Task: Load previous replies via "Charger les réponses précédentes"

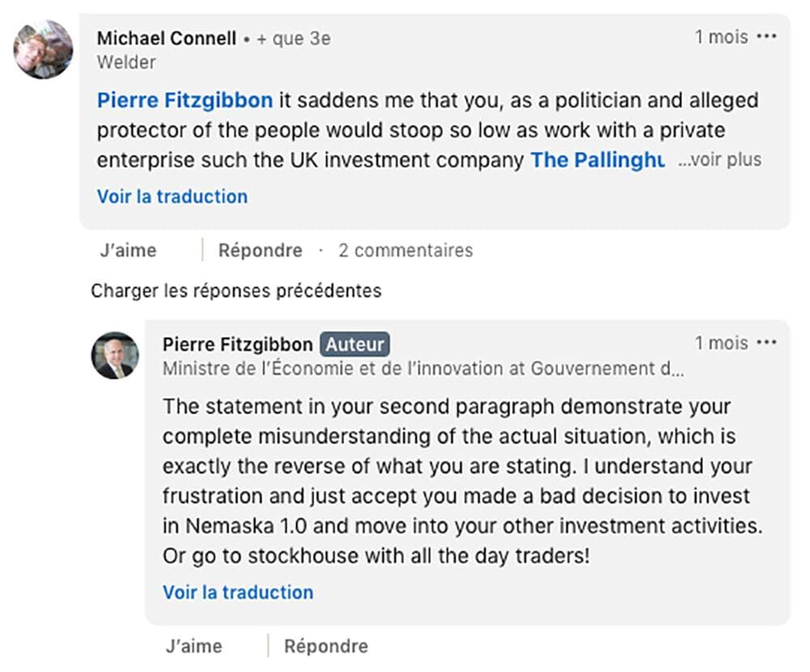Action: [x=236, y=290]
